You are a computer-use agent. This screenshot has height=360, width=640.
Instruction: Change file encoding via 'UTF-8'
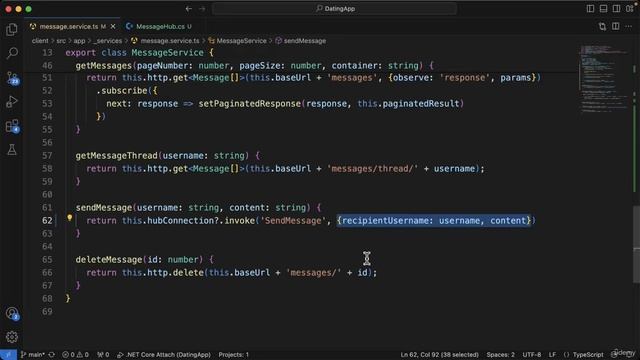tap(532, 355)
